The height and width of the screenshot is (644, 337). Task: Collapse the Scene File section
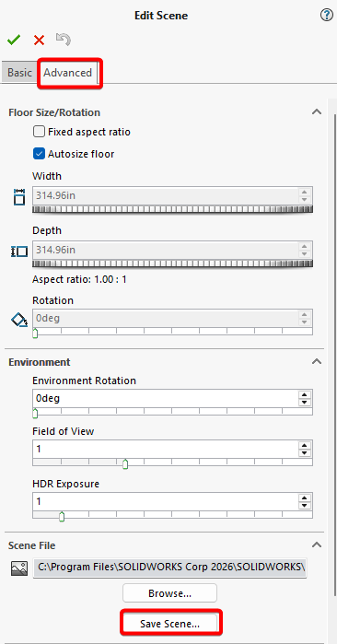317,545
